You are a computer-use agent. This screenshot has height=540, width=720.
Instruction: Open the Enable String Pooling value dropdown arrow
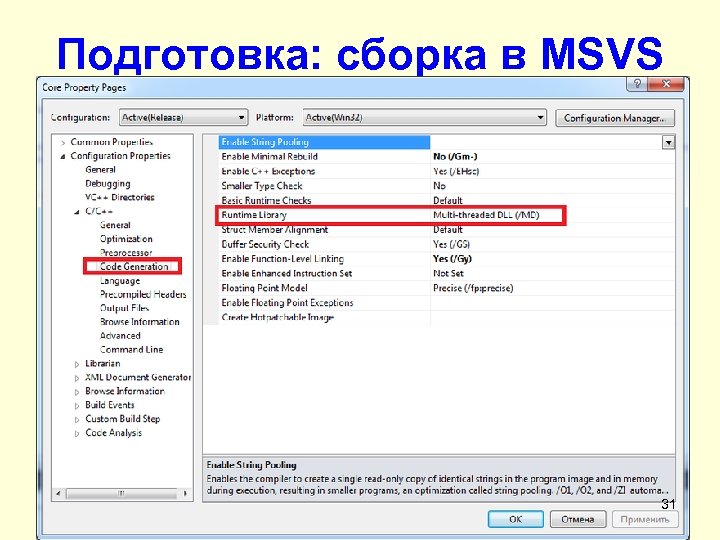668,142
